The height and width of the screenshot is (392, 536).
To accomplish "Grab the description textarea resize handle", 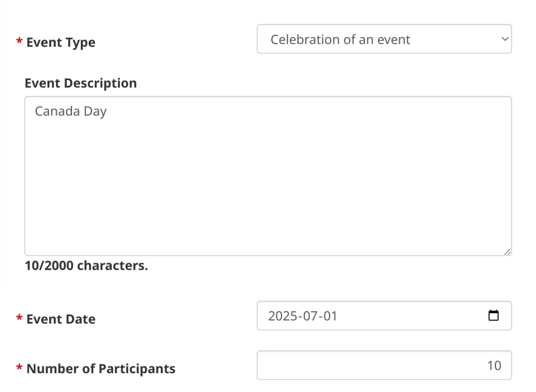I will click(507, 252).
